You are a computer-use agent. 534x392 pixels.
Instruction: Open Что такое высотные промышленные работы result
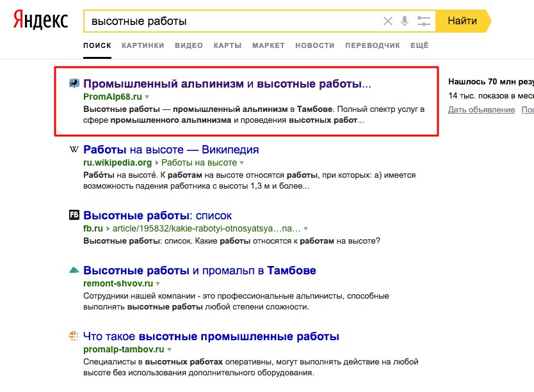point(211,336)
